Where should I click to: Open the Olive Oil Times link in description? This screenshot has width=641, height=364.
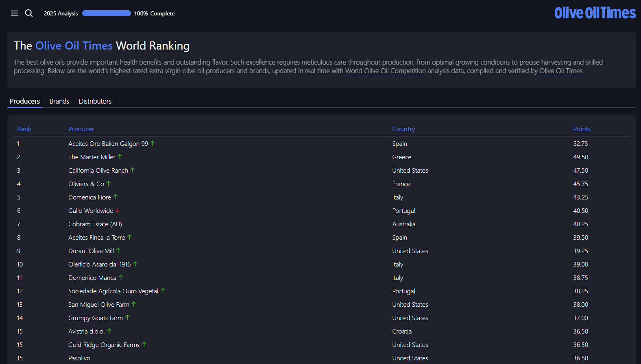pyautogui.click(x=561, y=71)
